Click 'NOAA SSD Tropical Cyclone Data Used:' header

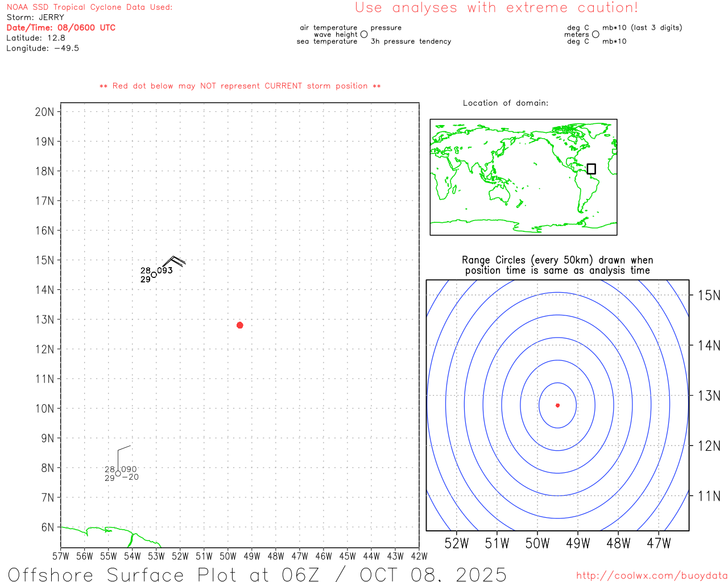[x=89, y=7]
